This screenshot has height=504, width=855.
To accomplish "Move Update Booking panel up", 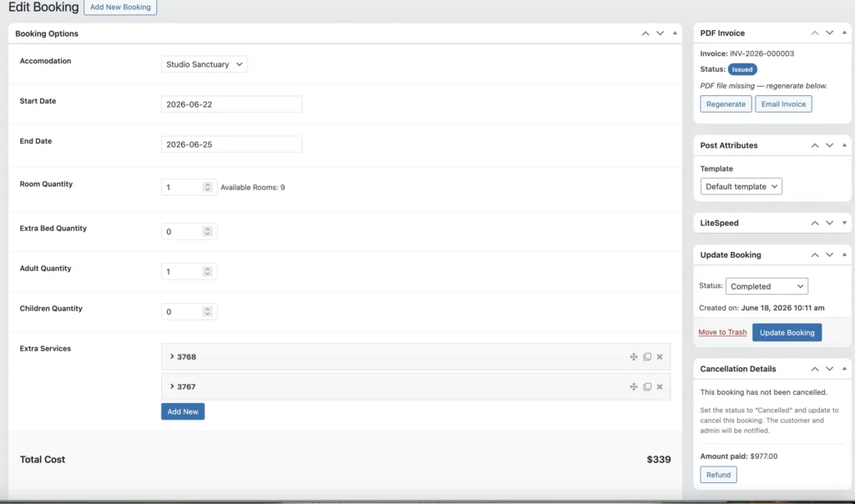I will tap(815, 255).
